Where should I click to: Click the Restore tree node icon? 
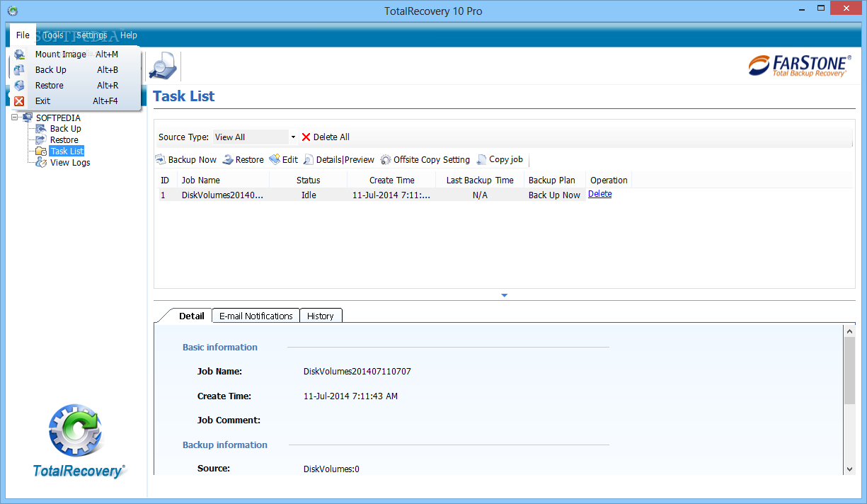click(42, 140)
